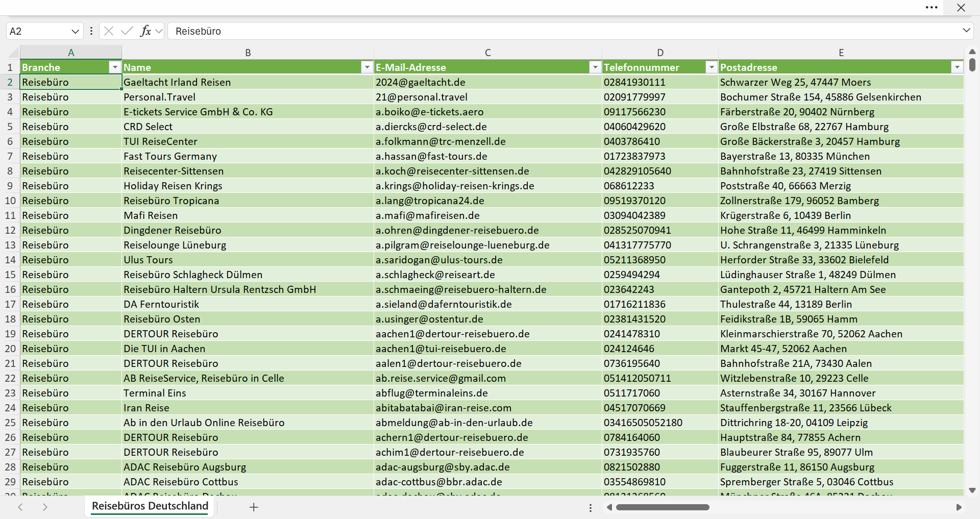Add a new sheet with the plus icon
This screenshot has width=980, height=519.
click(254, 507)
